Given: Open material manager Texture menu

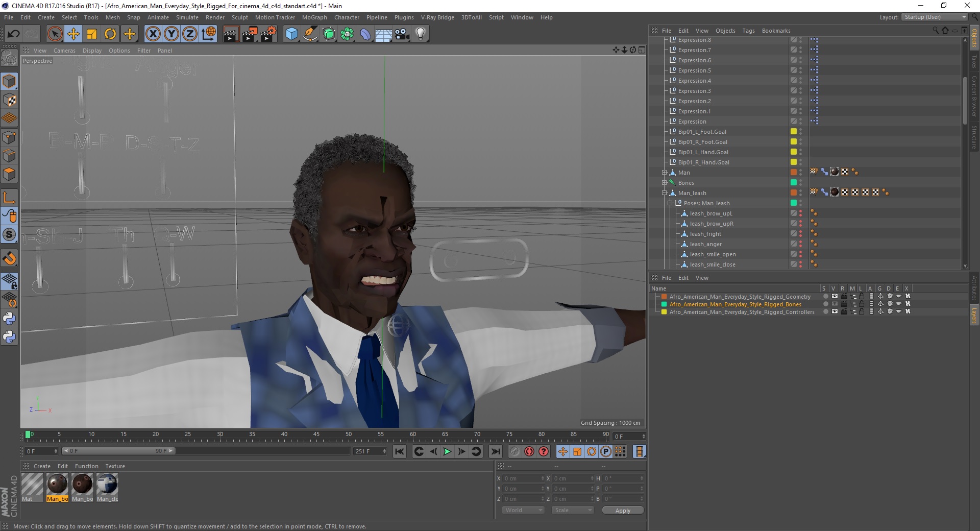Looking at the screenshot, I should click(x=115, y=466).
